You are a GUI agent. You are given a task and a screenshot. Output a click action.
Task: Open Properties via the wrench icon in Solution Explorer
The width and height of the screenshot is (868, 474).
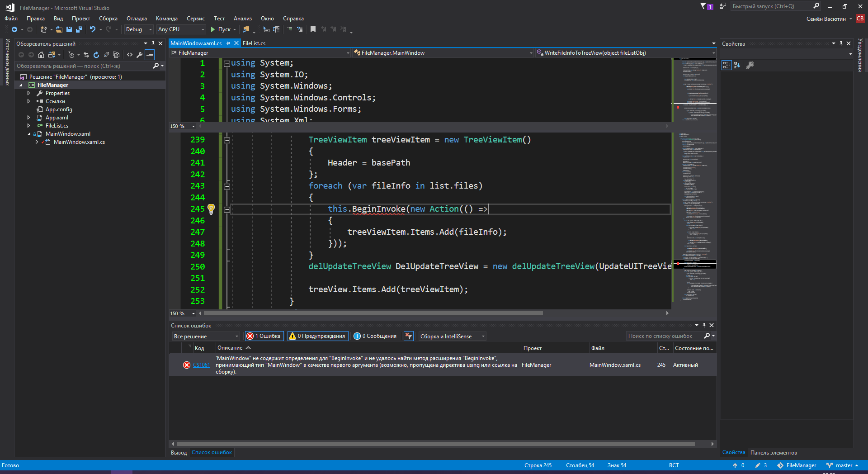pyautogui.click(x=140, y=55)
